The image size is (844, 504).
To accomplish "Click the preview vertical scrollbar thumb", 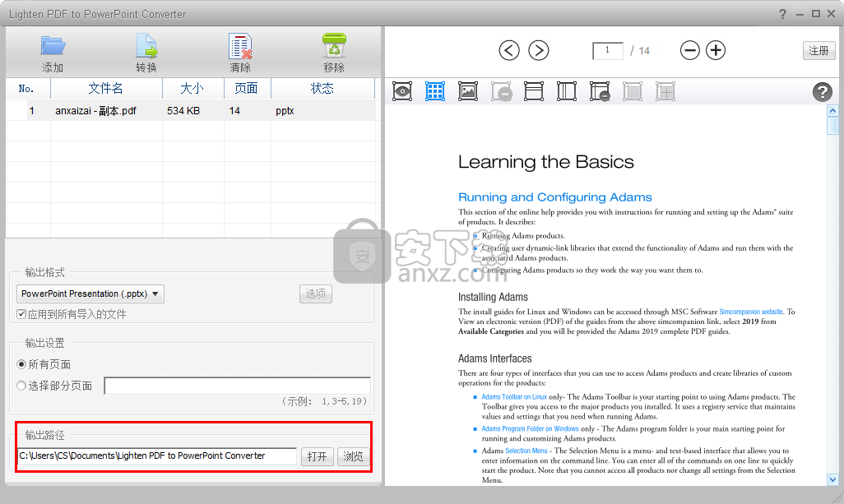I will pos(832,126).
